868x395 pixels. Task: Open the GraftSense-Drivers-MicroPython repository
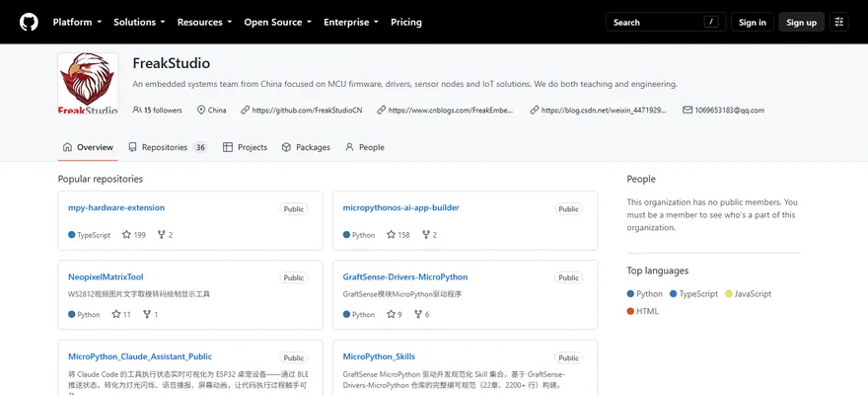[x=405, y=277]
